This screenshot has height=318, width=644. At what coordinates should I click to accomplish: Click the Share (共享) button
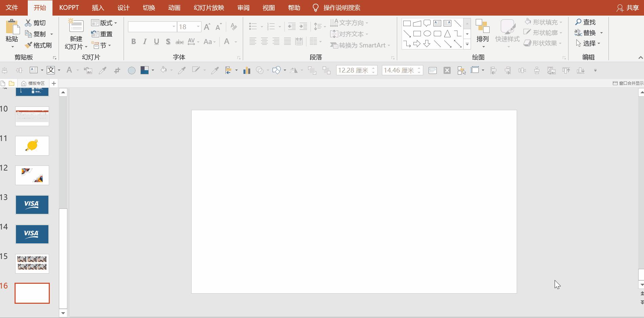click(628, 8)
